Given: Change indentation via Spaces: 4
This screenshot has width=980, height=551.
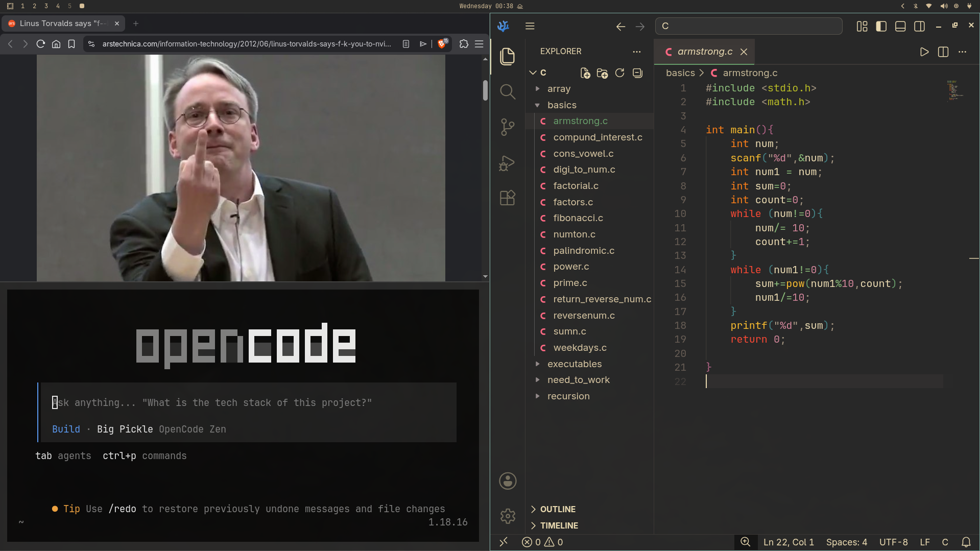Looking at the screenshot, I should (x=846, y=542).
